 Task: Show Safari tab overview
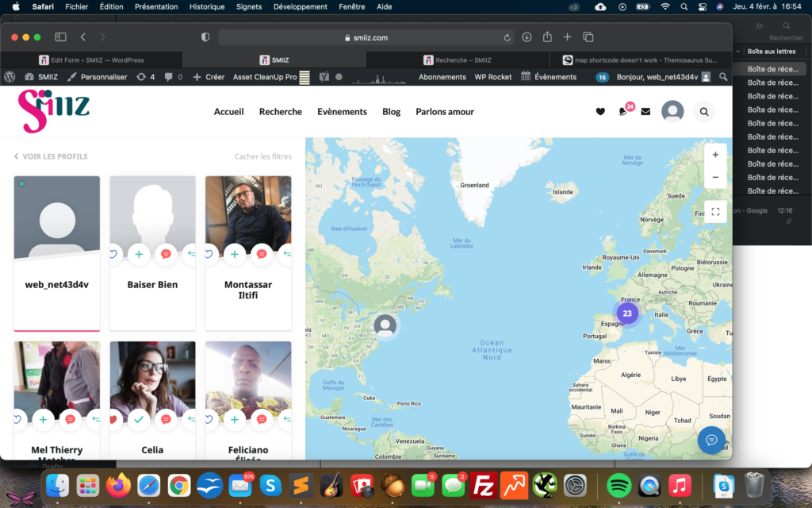pyautogui.click(x=588, y=37)
